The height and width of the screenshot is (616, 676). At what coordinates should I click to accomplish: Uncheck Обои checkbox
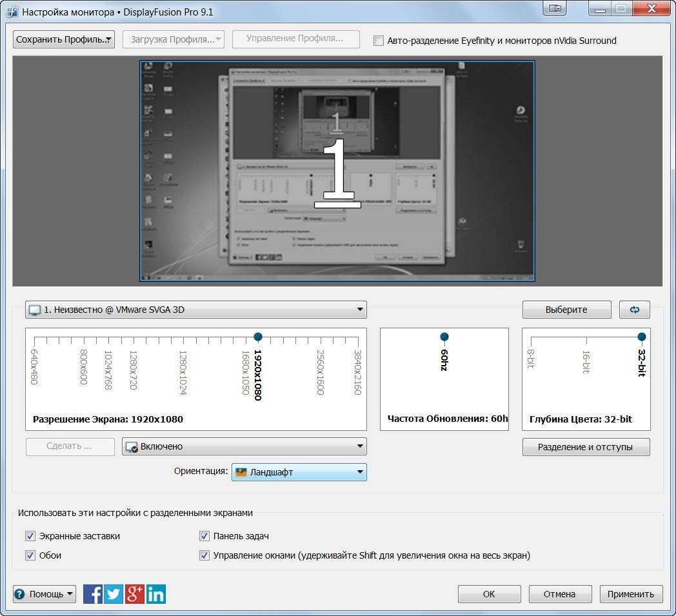(30, 555)
